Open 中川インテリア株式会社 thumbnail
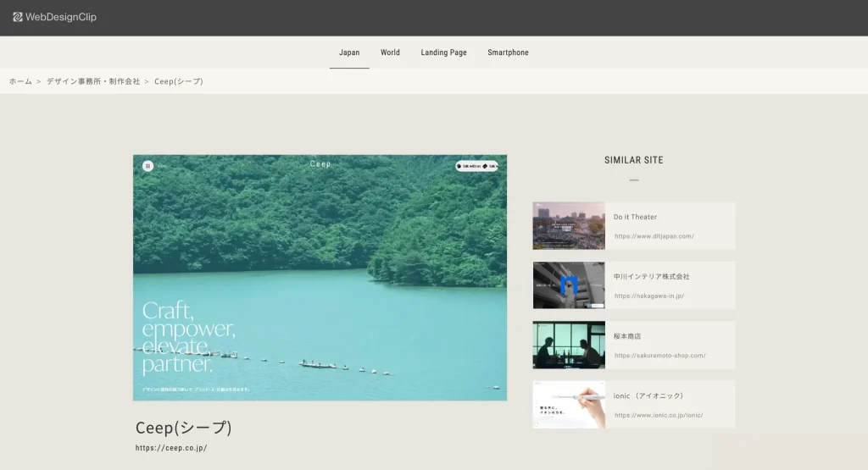Screen dimensions: 868x470 [x=569, y=285]
